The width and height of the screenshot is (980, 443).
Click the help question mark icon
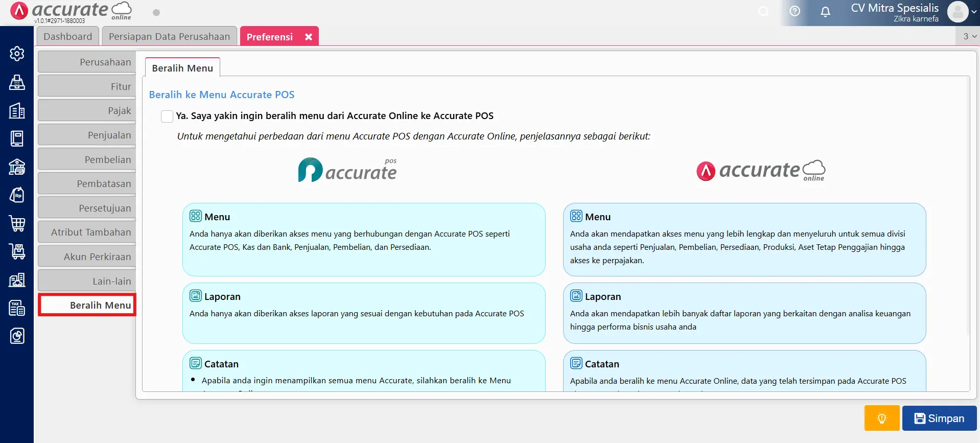click(x=795, y=11)
